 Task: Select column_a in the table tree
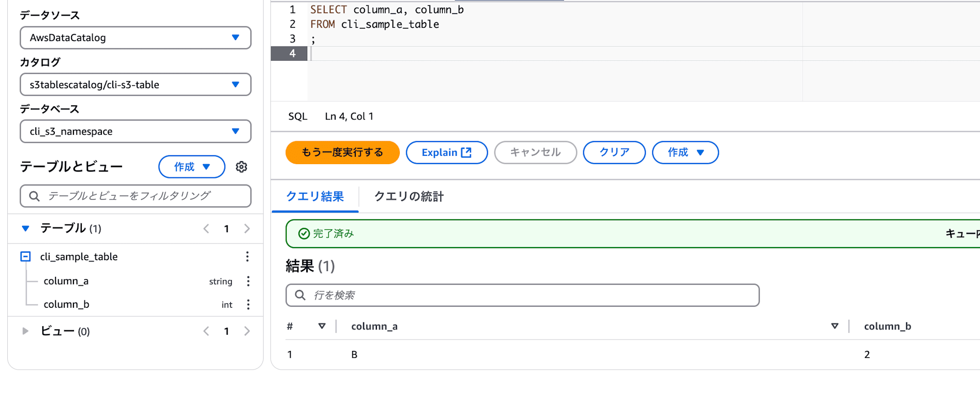click(66, 281)
